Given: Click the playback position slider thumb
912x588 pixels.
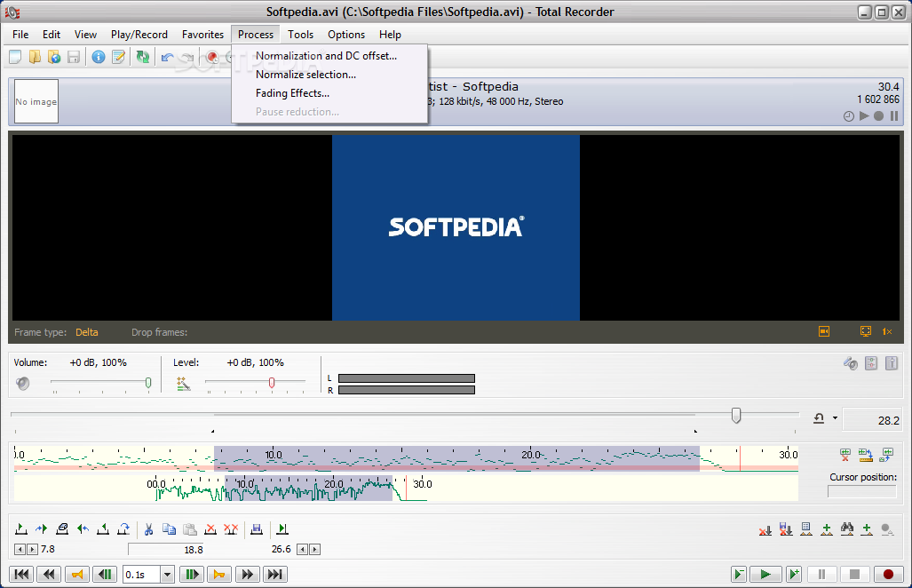Looking at the screenshot, I should [x=736, y=416].
